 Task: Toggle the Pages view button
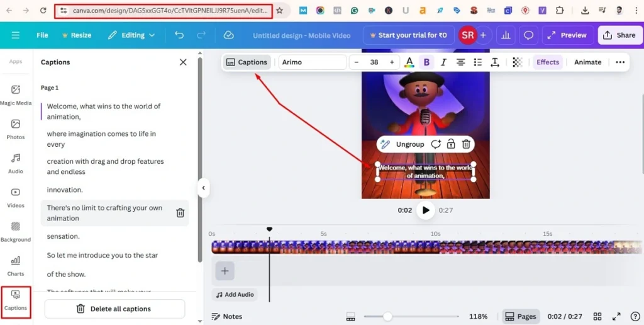(x=521, y=316)
